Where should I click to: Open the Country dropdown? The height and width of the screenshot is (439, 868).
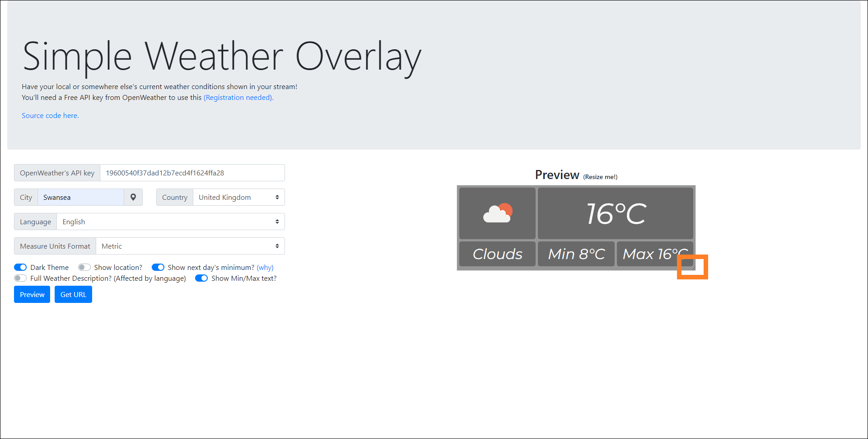tap(238, 197)
